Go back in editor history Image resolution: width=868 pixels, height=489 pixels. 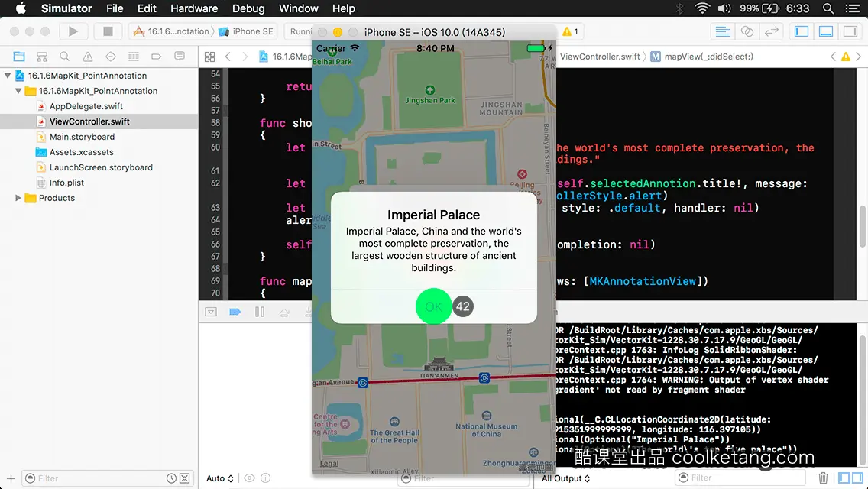point(228,57)
